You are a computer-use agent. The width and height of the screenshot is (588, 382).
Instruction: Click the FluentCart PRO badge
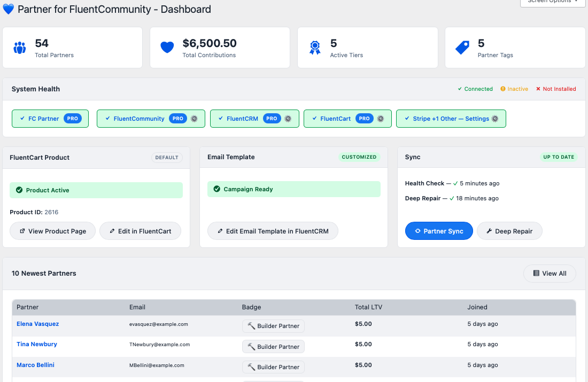click(364, 119)
